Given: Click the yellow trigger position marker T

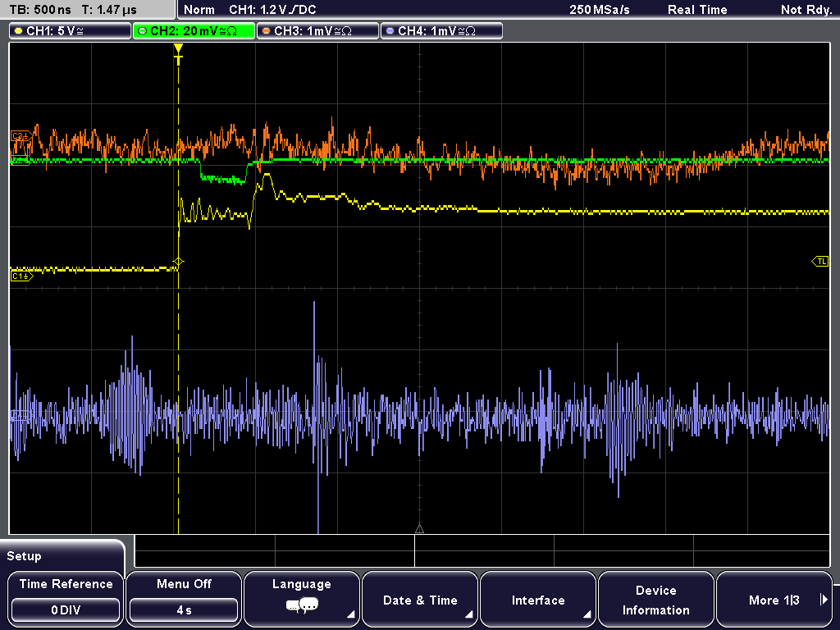Looking at the screenshot, I should pos(178,54).
